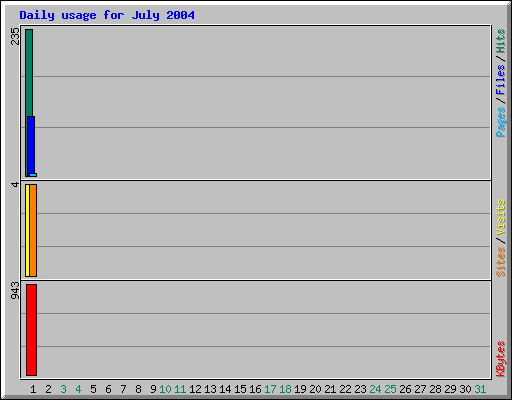This screenshot has width=512, height=400.
Task: Click the y-axis value 943
Action: pyautogui.click(x=15, y=290)
